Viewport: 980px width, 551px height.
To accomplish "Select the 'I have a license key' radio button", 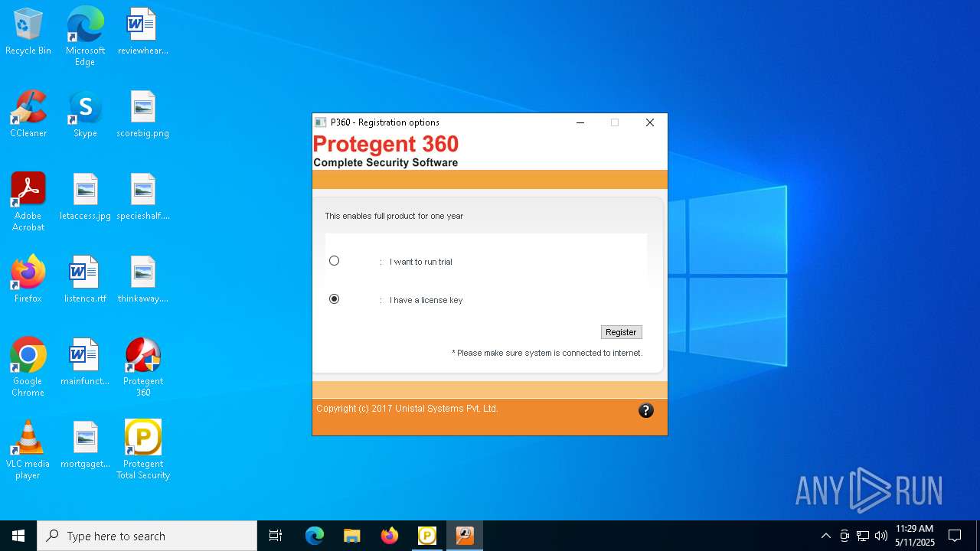I will (335, 299).
